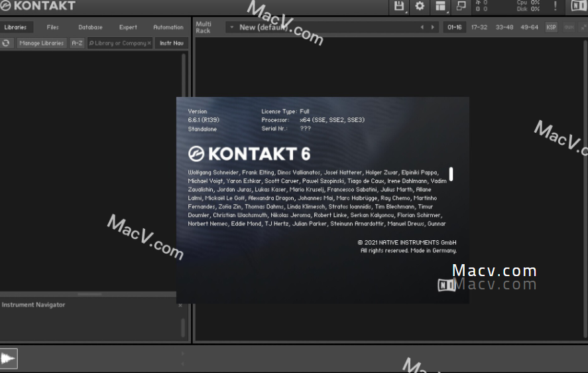588x373 pixels.
Task: Go to next multi with right arrow
Action: click(433, 27)
